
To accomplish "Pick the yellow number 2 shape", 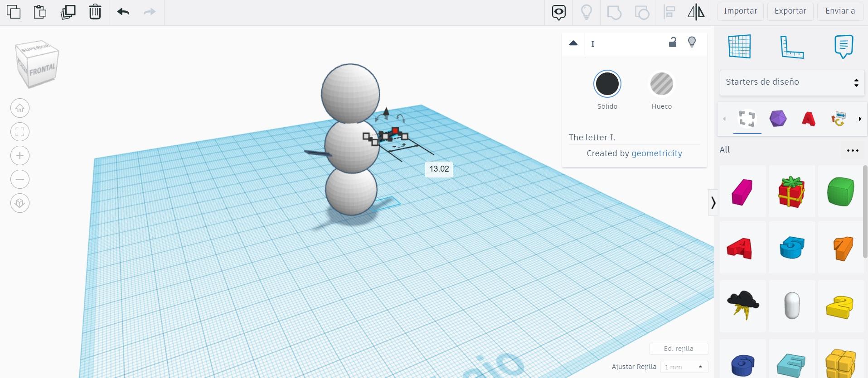I will [840, 307].
